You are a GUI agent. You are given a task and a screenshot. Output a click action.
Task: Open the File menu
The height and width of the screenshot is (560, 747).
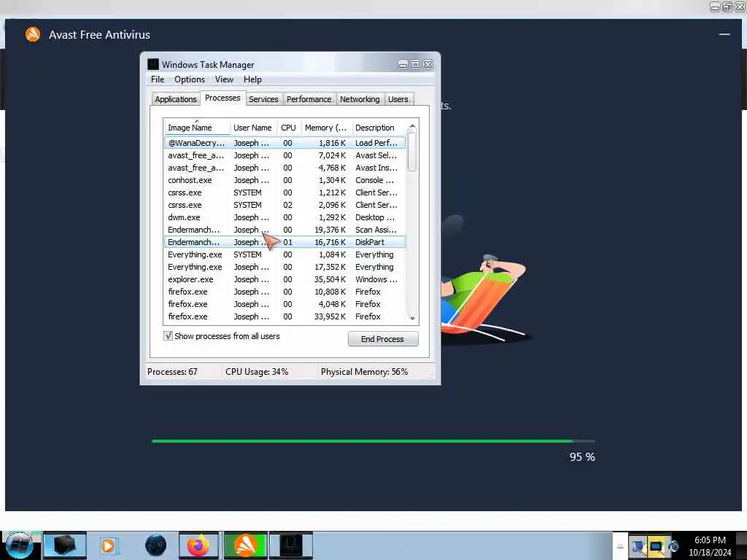(x=158, y=79)
